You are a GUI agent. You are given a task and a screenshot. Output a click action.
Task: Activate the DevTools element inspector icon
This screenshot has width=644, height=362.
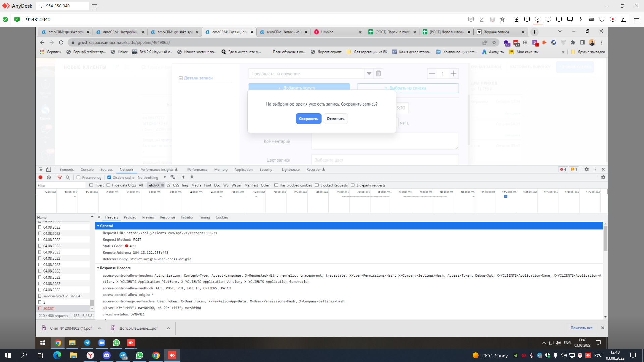point(41,170)
